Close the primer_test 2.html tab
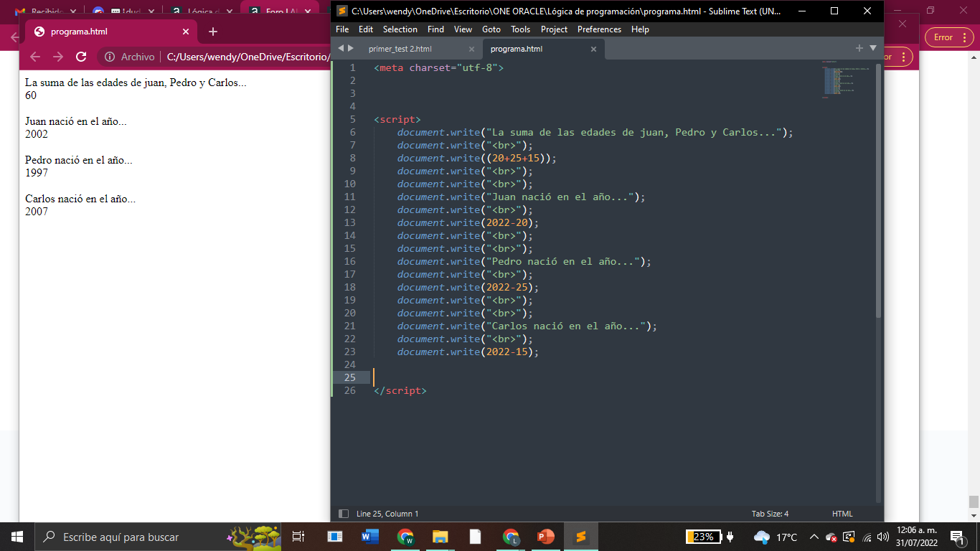980x551 pixels. [471, 50]
